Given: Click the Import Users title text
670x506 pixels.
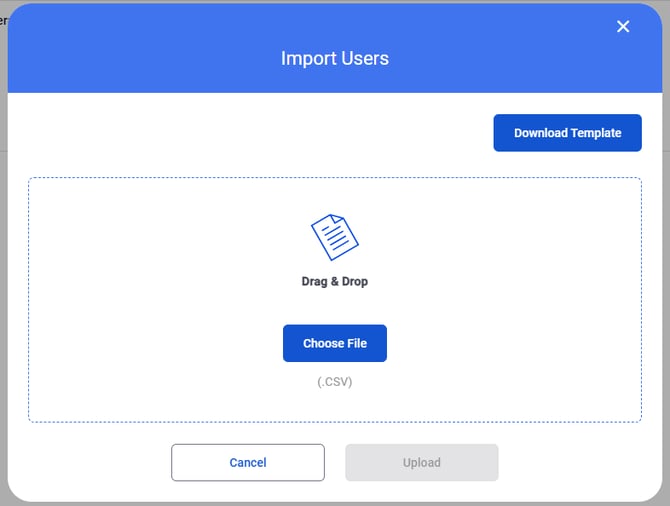Looking at the screenshot, I should coord(334,58).
